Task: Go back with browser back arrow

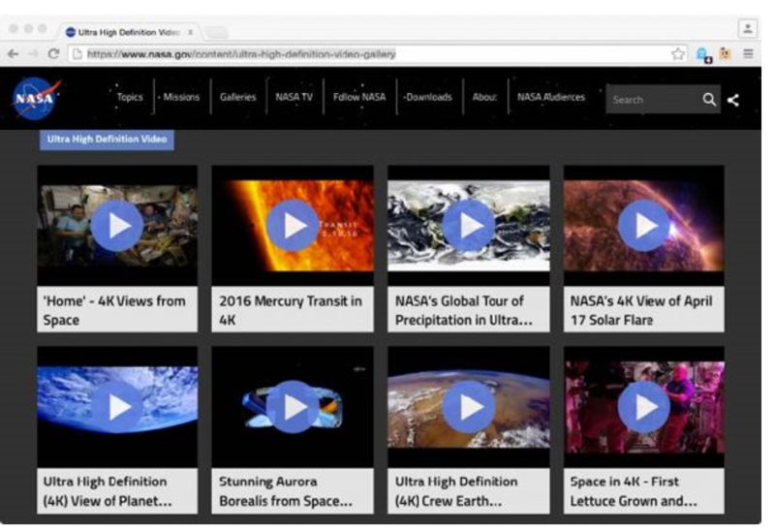Action: point(13,54)
